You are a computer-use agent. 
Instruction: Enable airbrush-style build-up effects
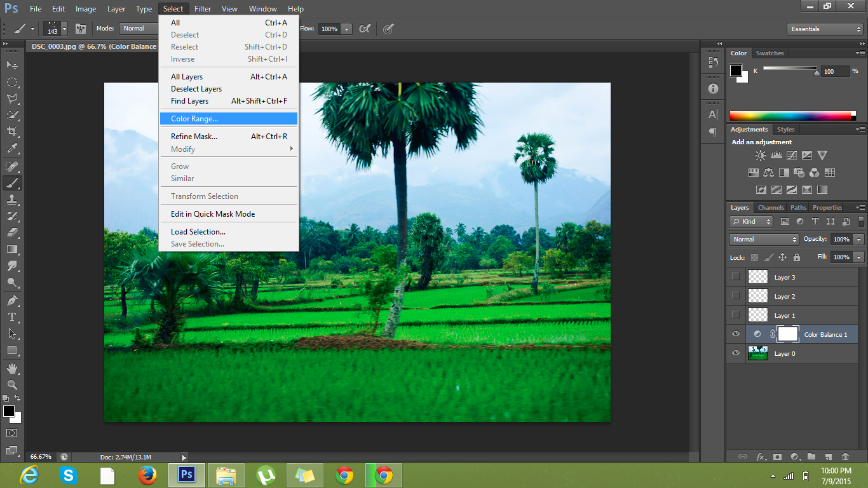[x=365, y=29]
